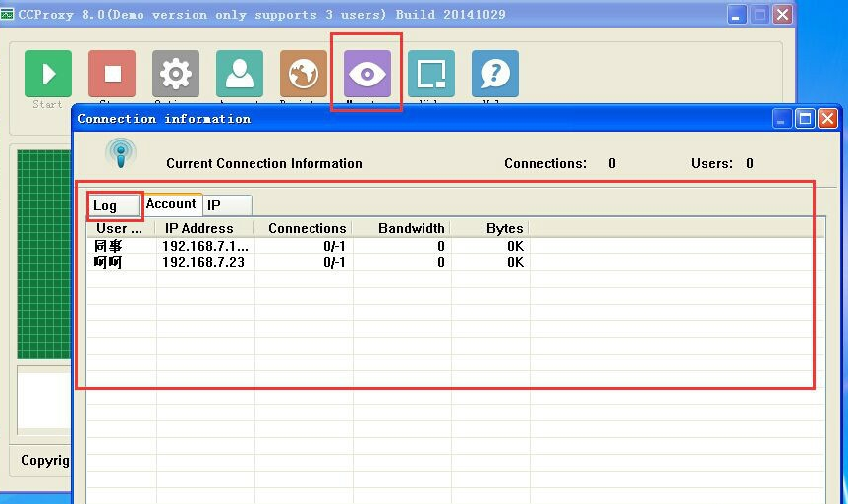The width and height of the screenshot is (848, 504).
Task: Minimize the Connection information window
Action: coord(781,119)
